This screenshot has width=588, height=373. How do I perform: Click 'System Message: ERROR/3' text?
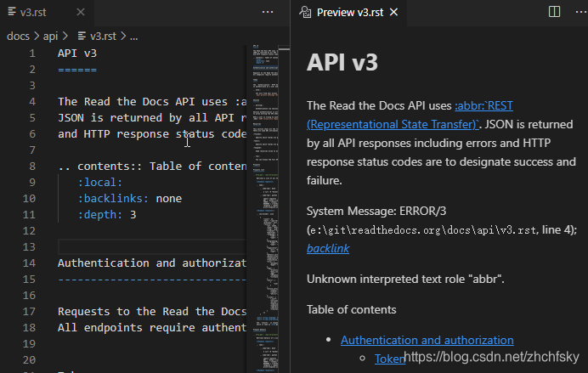[x=376, y=211]
